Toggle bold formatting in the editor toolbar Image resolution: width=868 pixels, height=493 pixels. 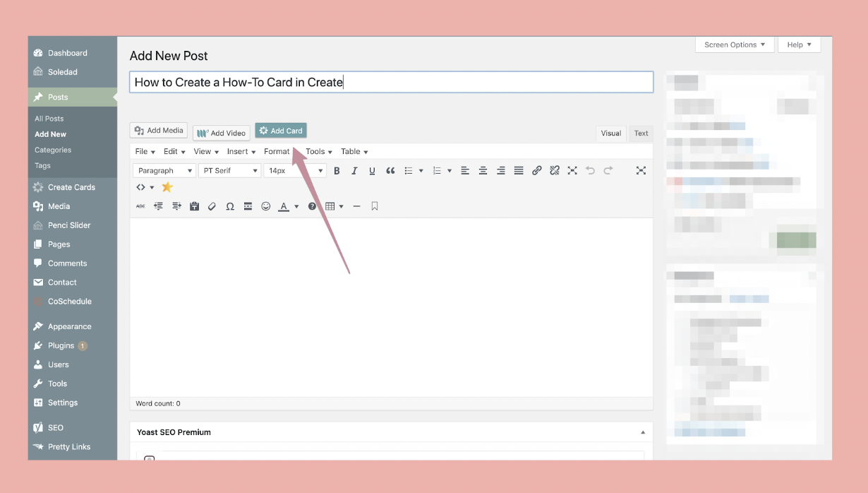(337, 171)
